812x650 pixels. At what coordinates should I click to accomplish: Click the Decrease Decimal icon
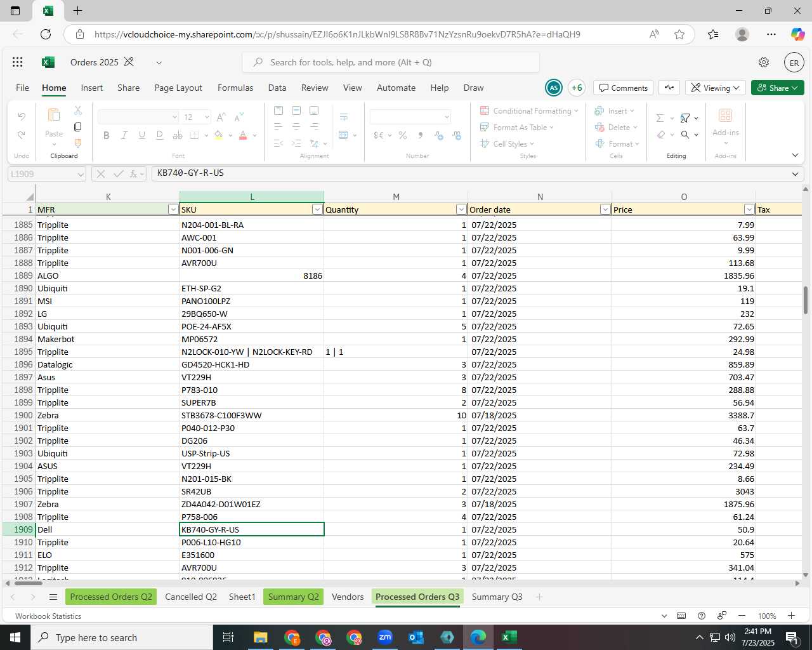point(457,135)
